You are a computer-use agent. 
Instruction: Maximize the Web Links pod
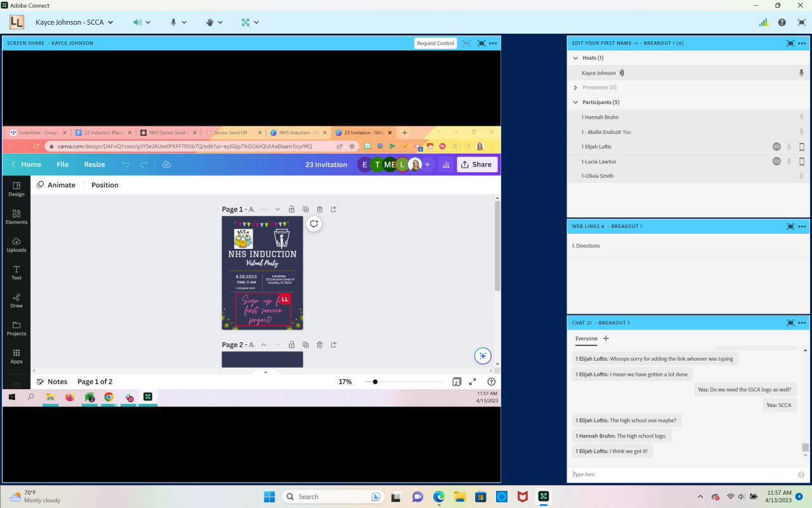coord(790,226)
